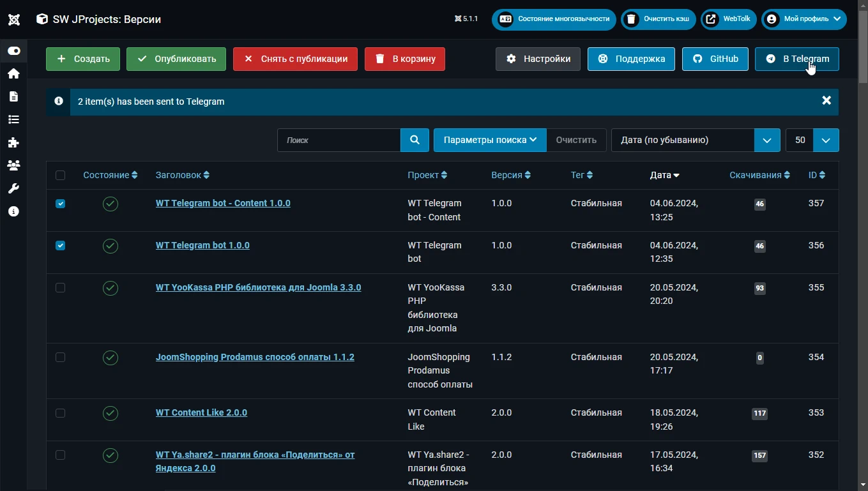Check the WT Content Like row checkbox
The height and width of the screenshot is (491, 868).
tap(61, 413)
